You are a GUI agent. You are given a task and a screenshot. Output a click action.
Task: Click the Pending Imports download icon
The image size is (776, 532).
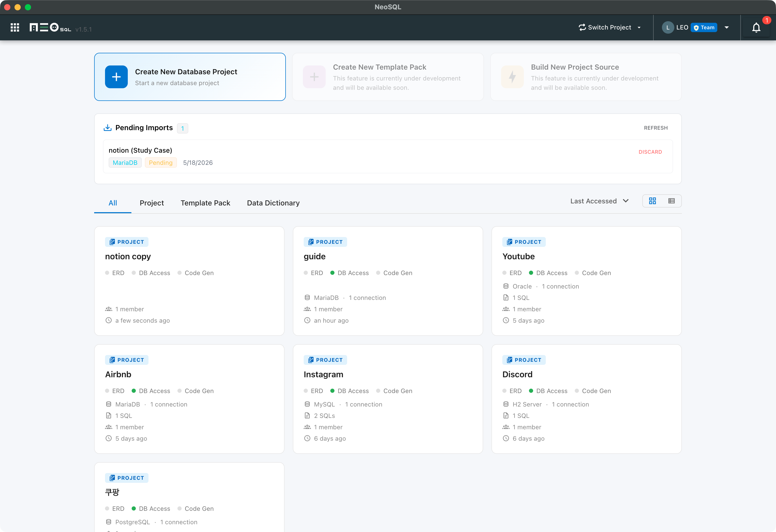(108, 128)
